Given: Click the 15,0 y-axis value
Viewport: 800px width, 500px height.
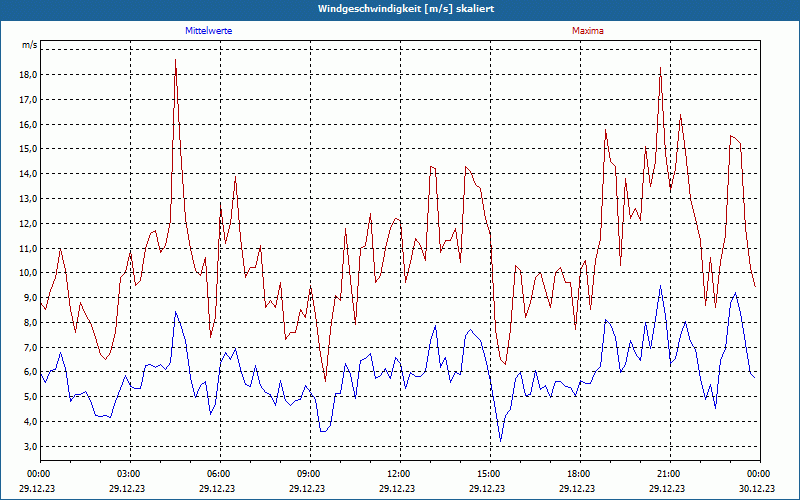Looking at the screenshot, I should (x=29, y=149).
